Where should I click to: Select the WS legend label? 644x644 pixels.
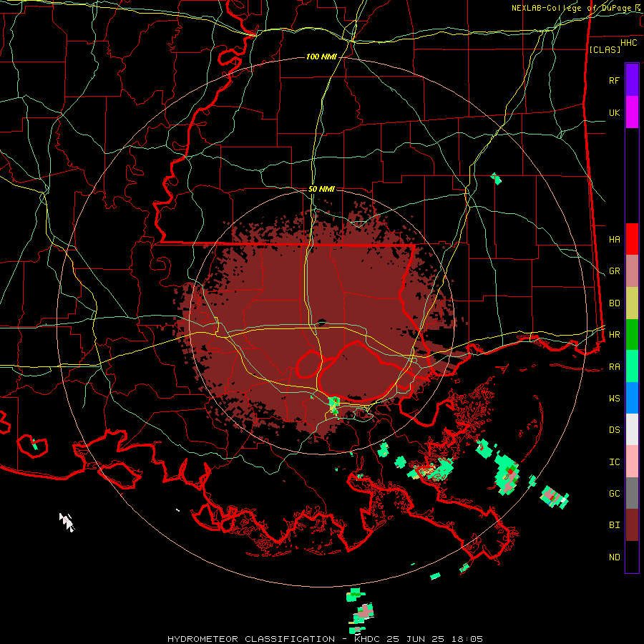pos(614,399)
